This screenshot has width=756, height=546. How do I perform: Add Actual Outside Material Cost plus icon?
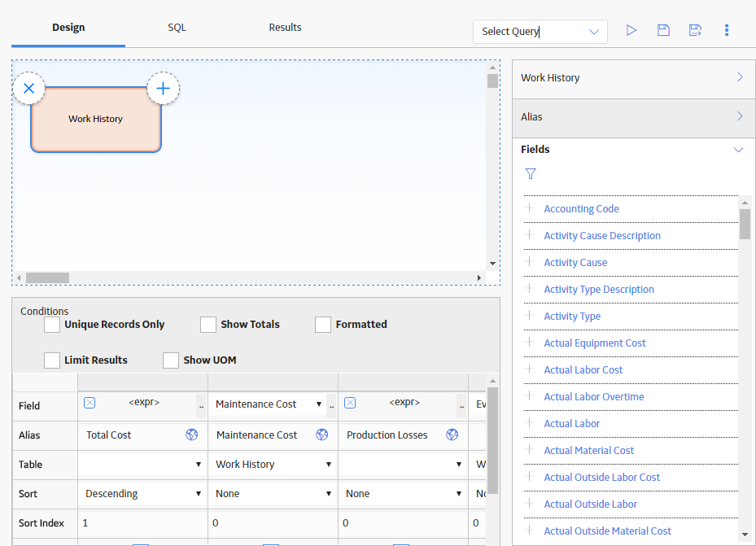[x=530, y=530]
